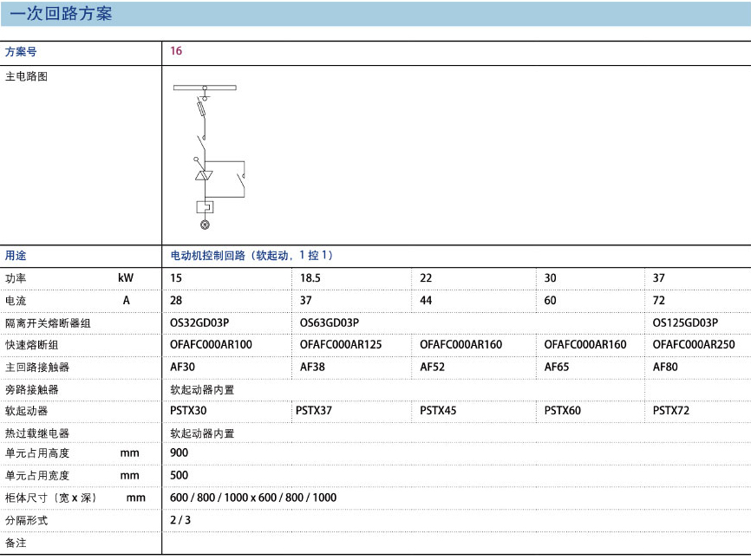Select the 用途 row label
Viewport: 751px width, 560px height.
pos(16,256)
